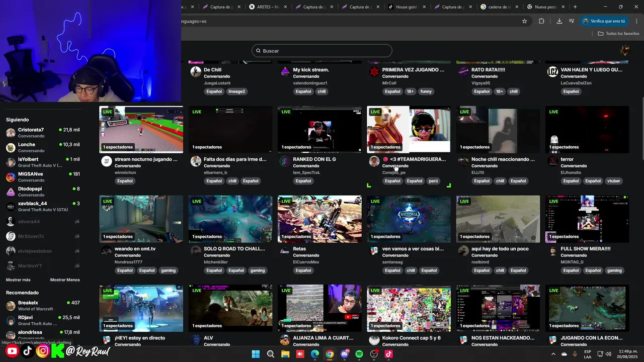644x362 pixels.
Task: Open the weando en omt.tv thumbnail
Action: pyautogui.click(x=141, y=219)
